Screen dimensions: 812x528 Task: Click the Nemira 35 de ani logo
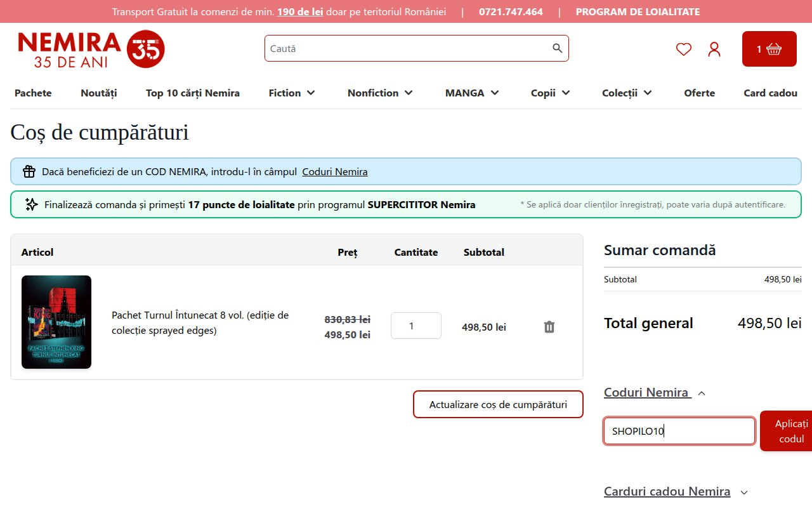click(x=91, y=49)
